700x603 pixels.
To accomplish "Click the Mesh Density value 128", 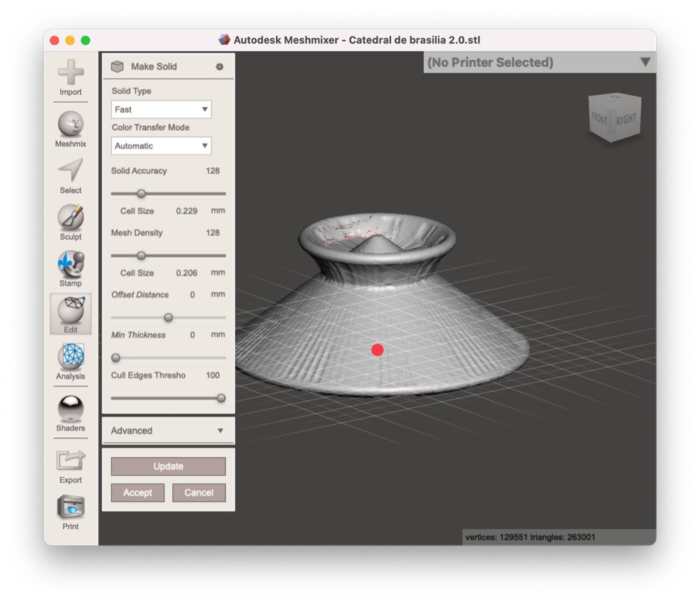I will 213,233.
